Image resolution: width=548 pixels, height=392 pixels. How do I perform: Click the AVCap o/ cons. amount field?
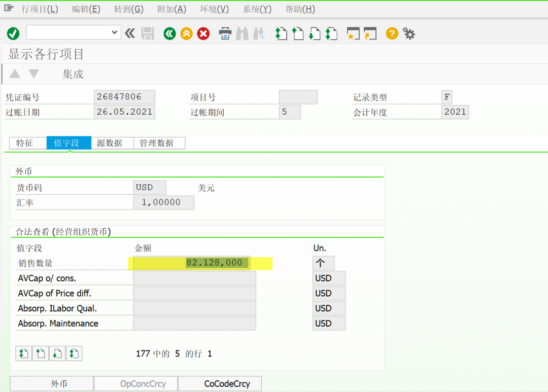click(x=194, y=278)
